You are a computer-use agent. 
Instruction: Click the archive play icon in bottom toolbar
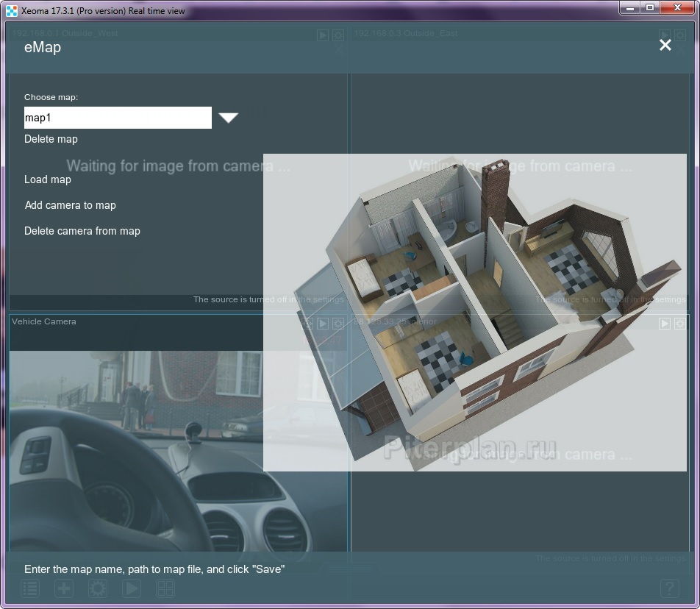(132, 588)
